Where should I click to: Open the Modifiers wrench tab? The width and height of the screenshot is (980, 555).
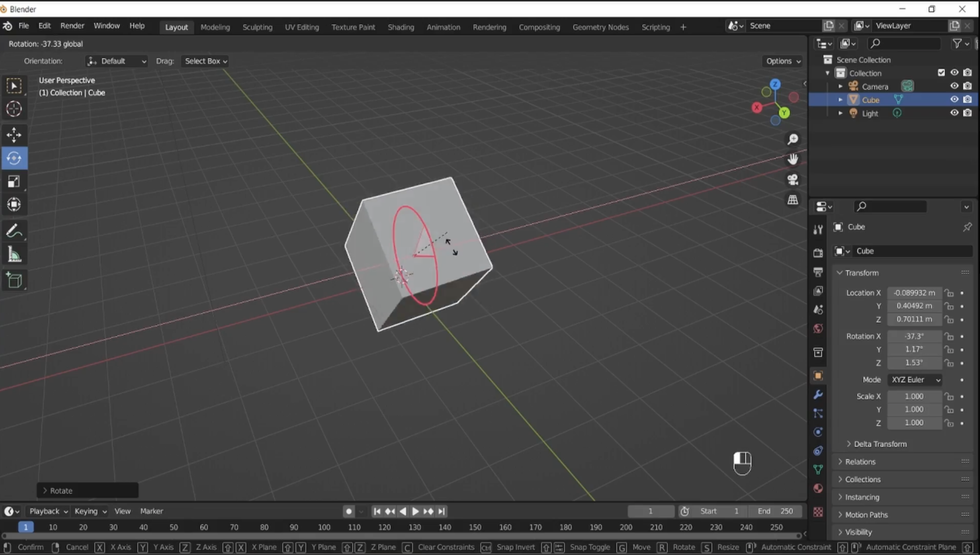[x=818, y=395]
